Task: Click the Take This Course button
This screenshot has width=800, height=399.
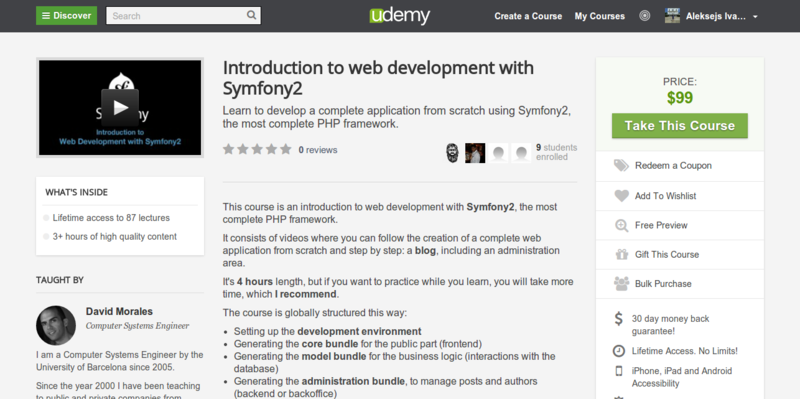Action: [x=680, y=126]
